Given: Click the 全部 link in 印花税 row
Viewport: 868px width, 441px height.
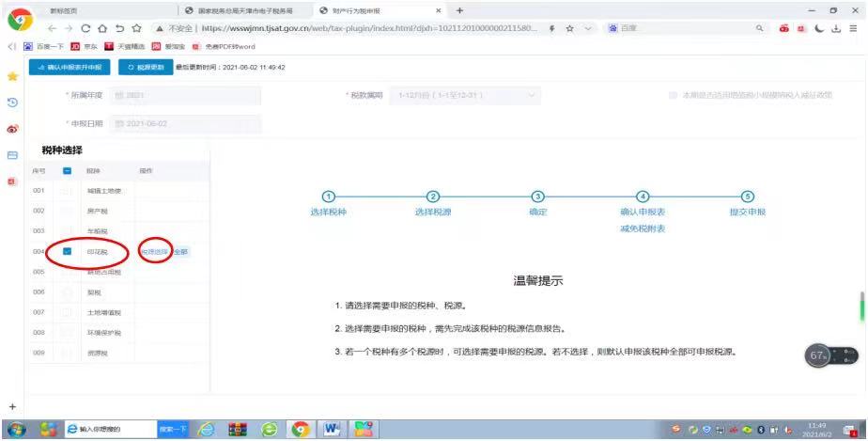Looking at the screenshot, I should click(181, 251).
